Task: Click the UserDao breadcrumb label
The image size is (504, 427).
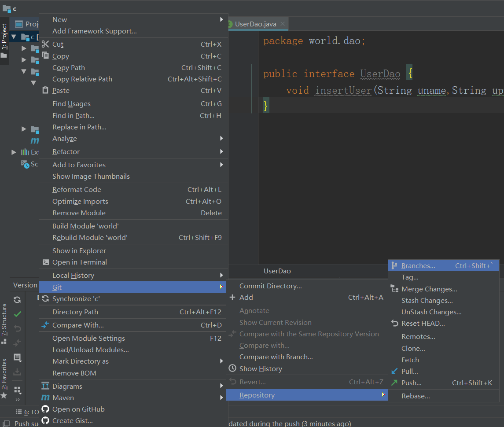Action: [277, 271]
